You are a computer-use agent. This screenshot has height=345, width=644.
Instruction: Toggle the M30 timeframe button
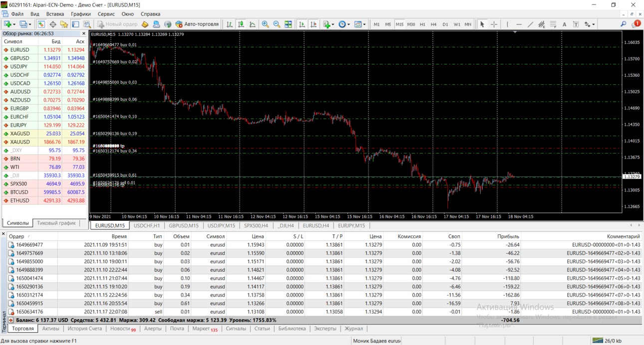411,24
